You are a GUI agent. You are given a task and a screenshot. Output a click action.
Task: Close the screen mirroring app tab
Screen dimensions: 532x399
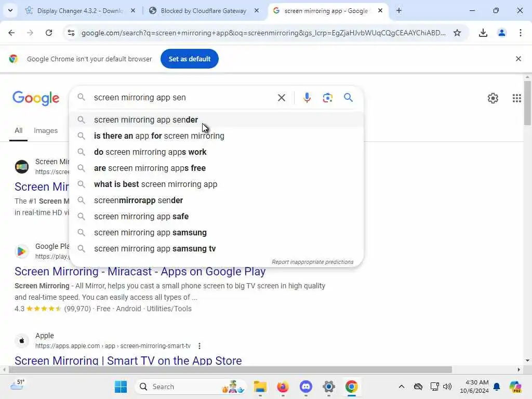[380, 11]
